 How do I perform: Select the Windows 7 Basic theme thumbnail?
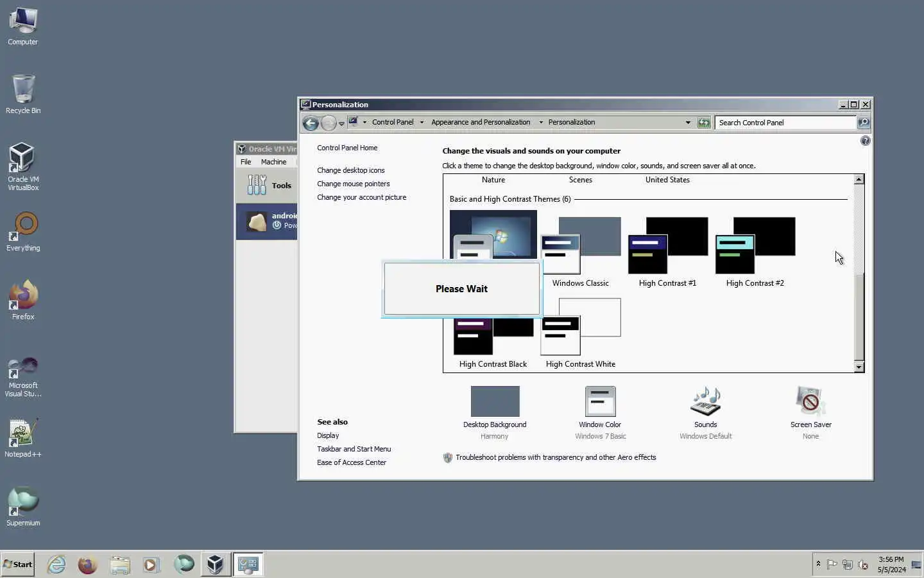tap(493, 234)
